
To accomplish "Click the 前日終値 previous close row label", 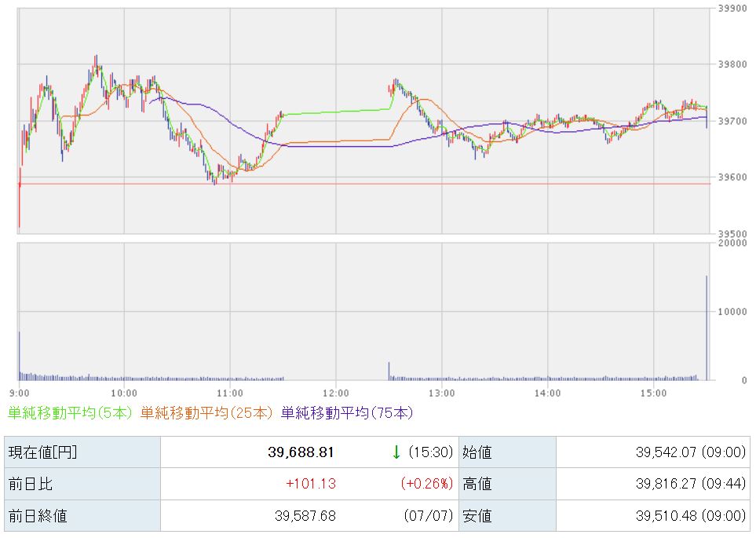I will (x=38, y=516).
